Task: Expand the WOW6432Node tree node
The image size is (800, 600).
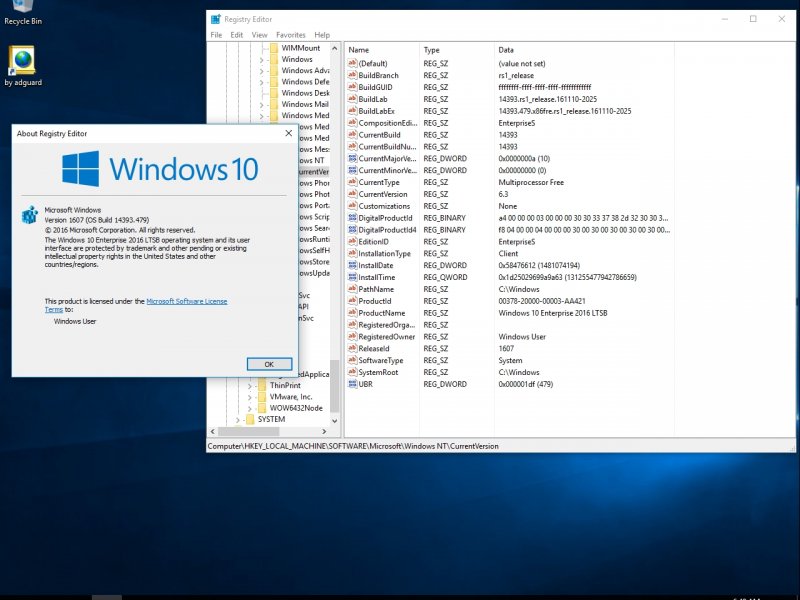Action: coord(250,408)
